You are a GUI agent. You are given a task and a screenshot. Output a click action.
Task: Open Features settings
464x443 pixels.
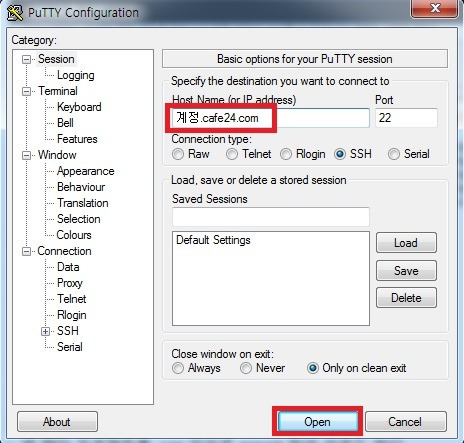click(77, 139)
